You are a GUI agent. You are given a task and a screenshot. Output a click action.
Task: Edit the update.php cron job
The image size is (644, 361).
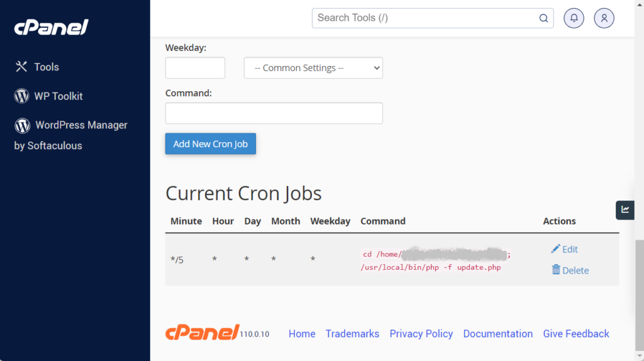[x=565, y=249]
